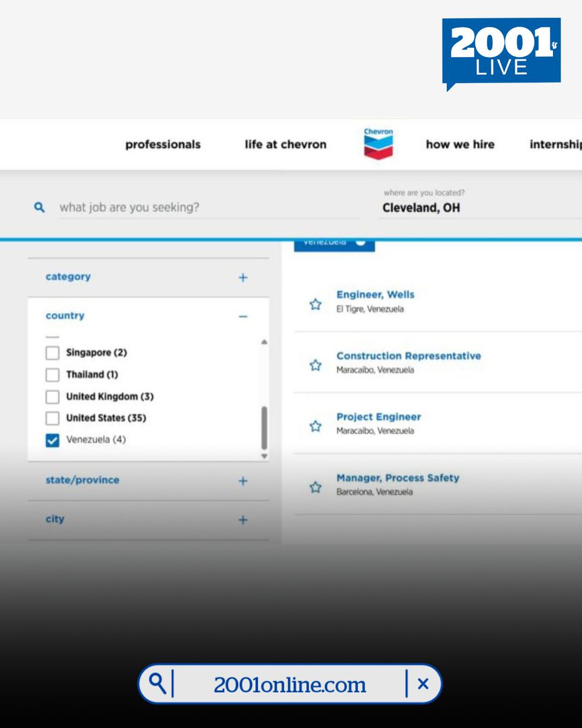Open the how we hire menu item

460,144
